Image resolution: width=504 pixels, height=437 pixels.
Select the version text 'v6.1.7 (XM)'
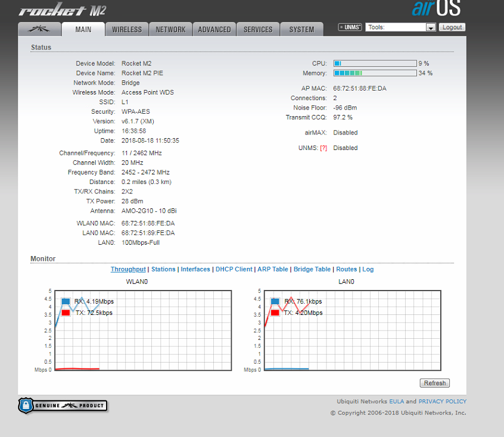pos(138,121)
